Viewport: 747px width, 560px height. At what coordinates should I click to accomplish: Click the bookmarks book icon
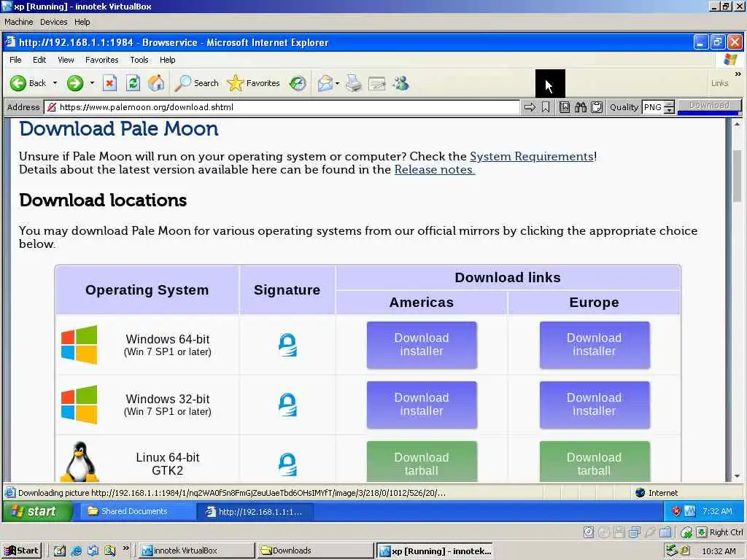click(x=565, y=107)
